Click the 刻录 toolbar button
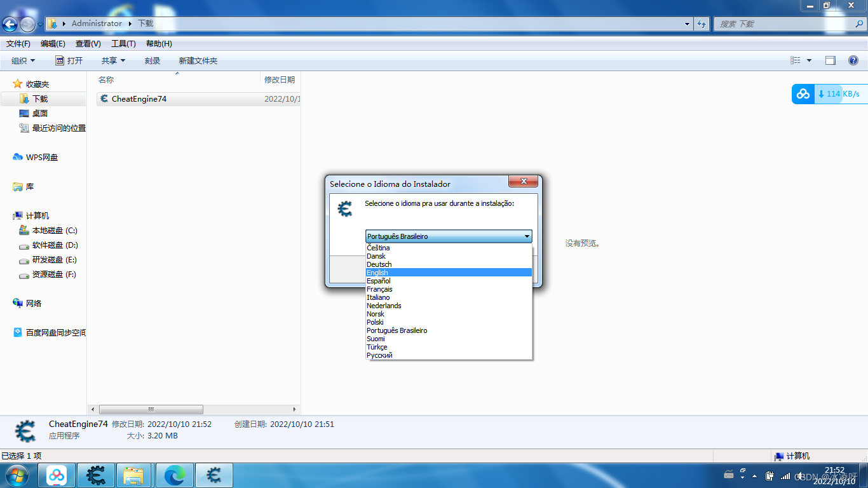The image size is (868, 488). pos(153,60)
